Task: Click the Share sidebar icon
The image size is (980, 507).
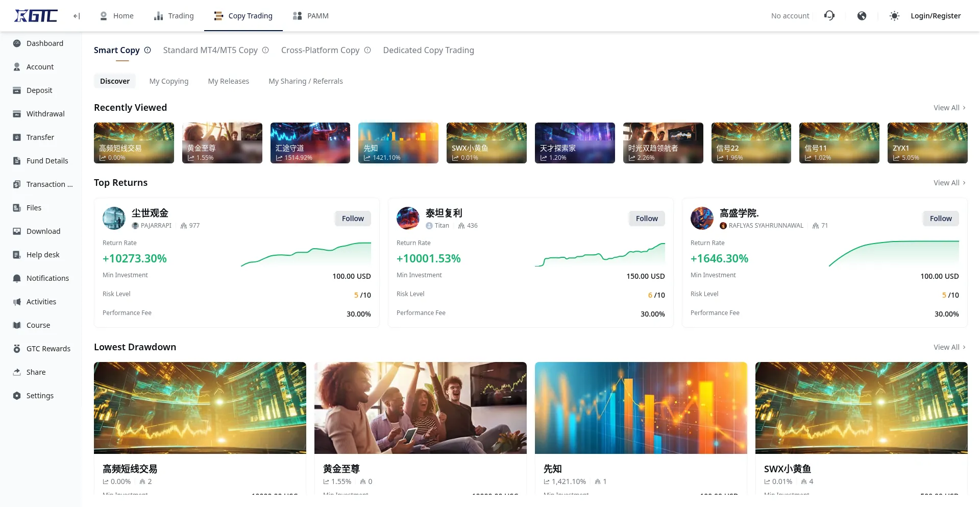Action: coord(17,372)
